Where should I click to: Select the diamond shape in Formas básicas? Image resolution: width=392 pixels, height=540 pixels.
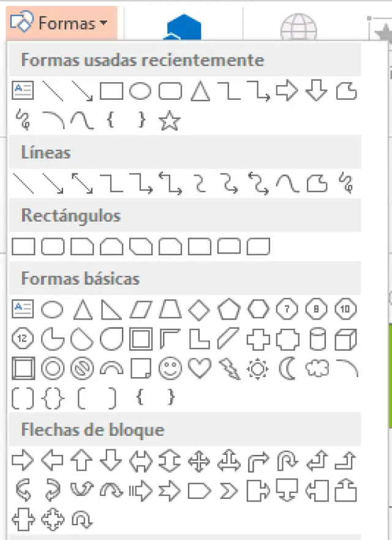point(199,310)
